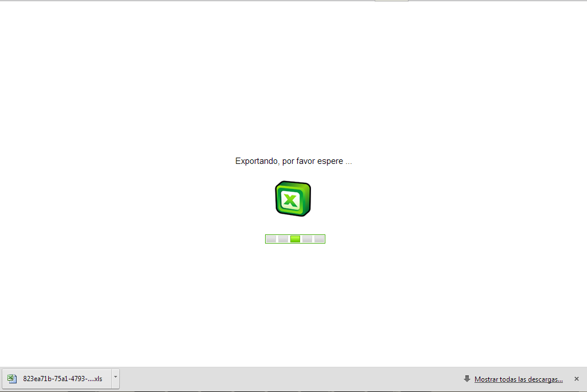Click the fourth progress bar segment

pyautogui.click(x=307, y=239)
